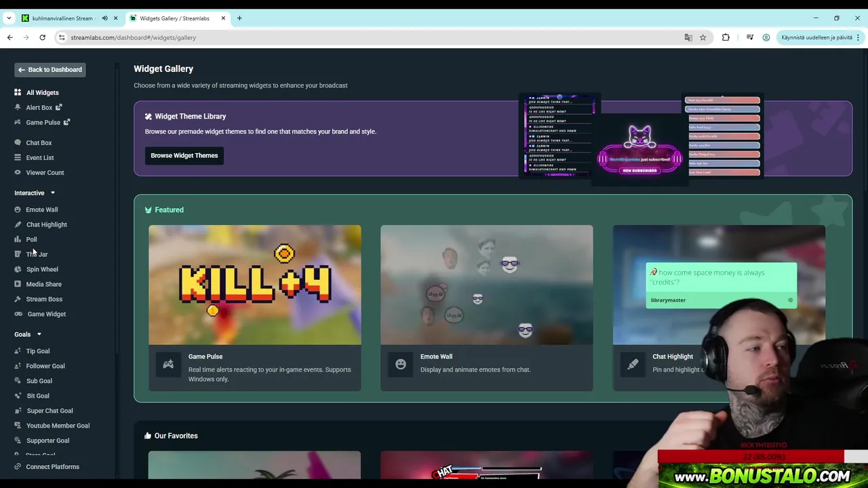Click the Game Pulse controller icon in sidebar
This screenshot has height=488, width=868.
18,122
